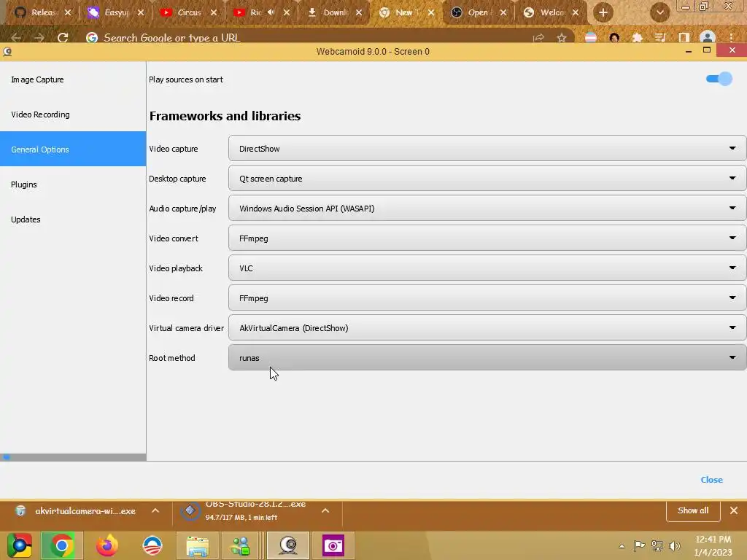This screenshot has height=560, width=747.
Task: Click the volume speaker tray icon
Action: [675, 545]
